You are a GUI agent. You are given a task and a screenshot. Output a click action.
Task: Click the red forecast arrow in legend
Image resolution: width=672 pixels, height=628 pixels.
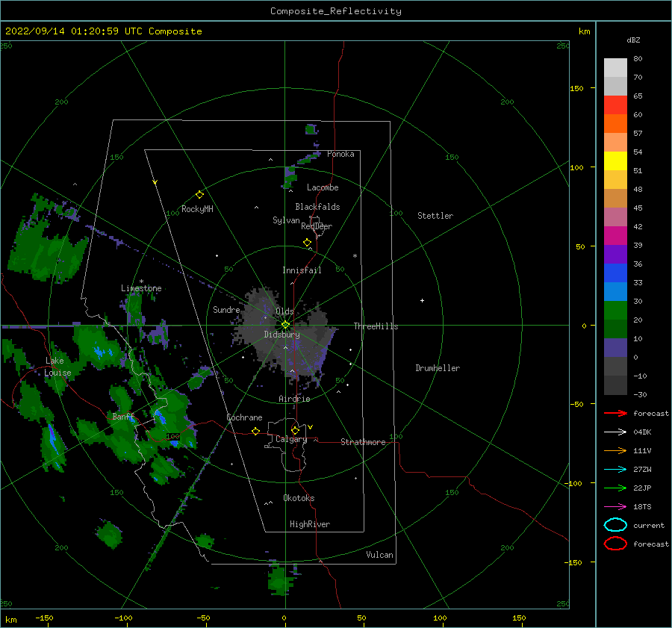coord(615,413)
